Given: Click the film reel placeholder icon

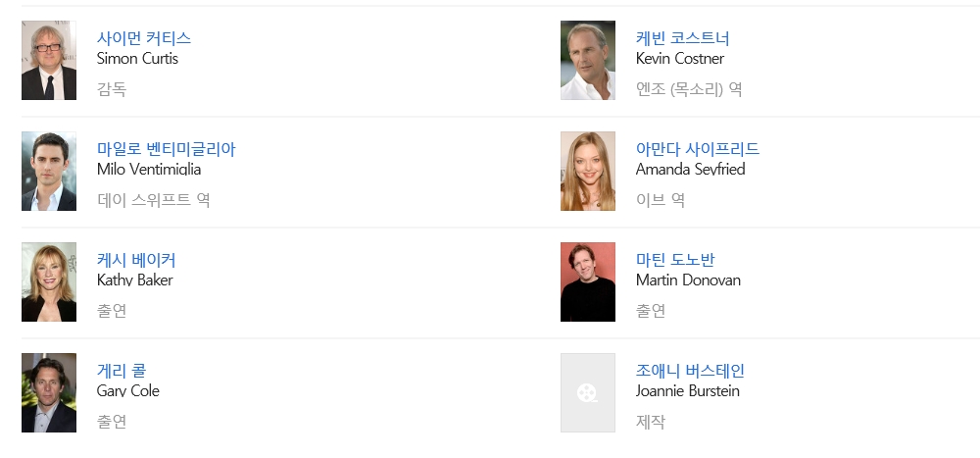Looking at the screenshot, I should click(x=588, y=393).
